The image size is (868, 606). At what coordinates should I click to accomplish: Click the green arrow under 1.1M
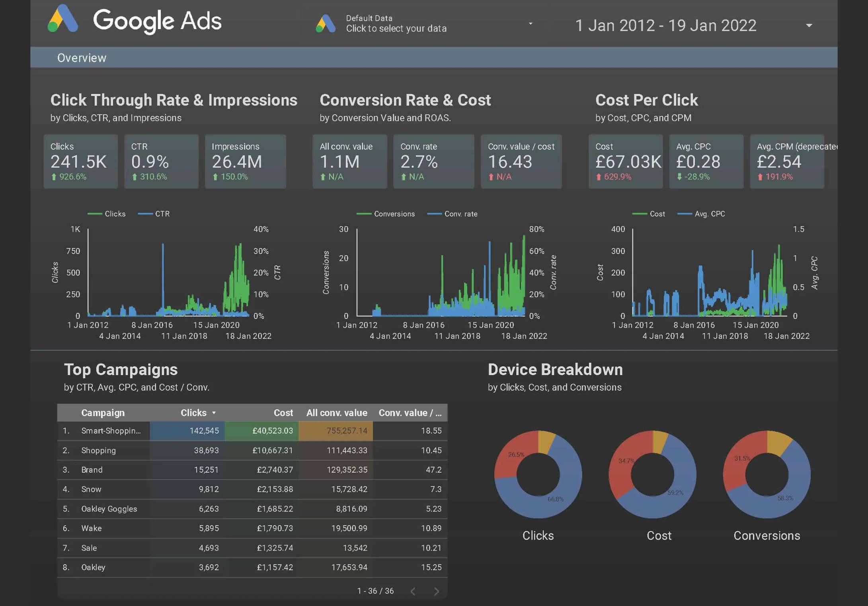[323, 177]
